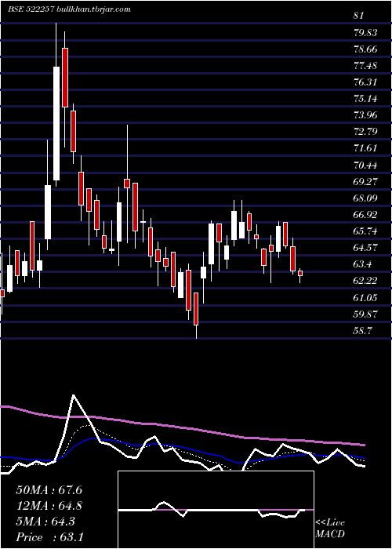Click the 79.83 price axis label
The height and width of the screenshot is (549, 392).
365,33
